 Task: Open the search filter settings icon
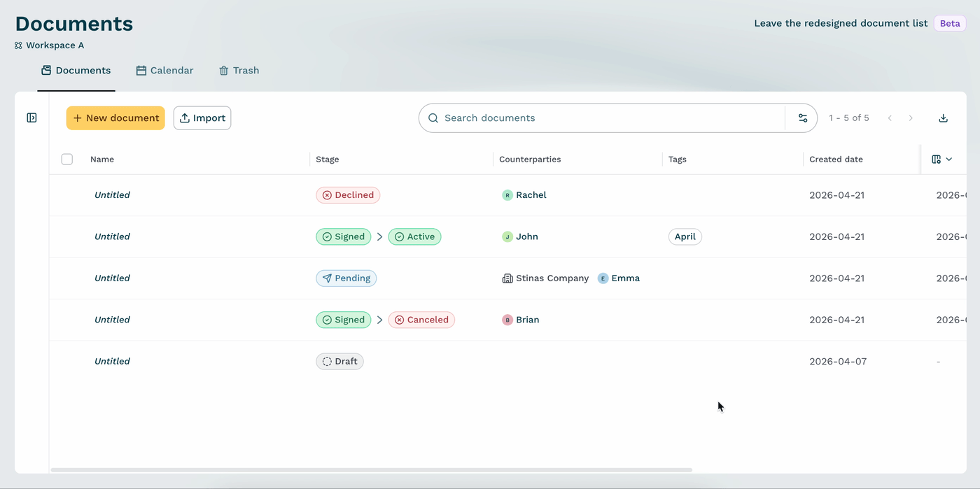click(x=803, y=118)
